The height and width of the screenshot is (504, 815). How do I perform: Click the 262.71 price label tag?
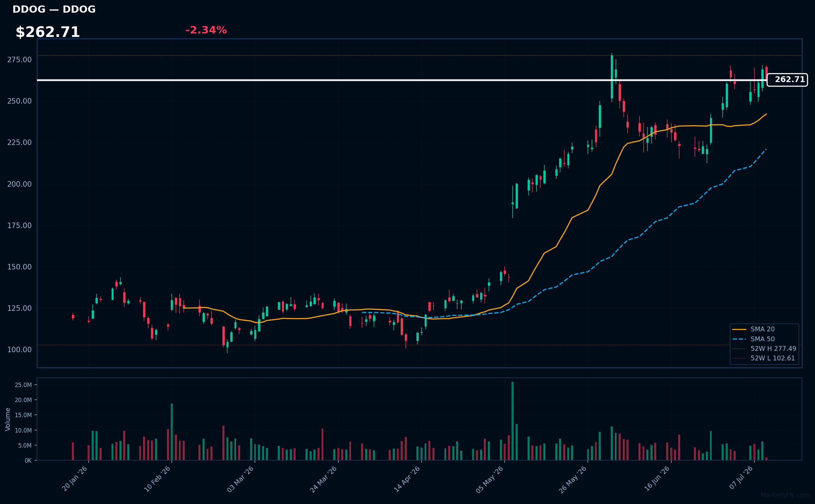click(787, 80)
